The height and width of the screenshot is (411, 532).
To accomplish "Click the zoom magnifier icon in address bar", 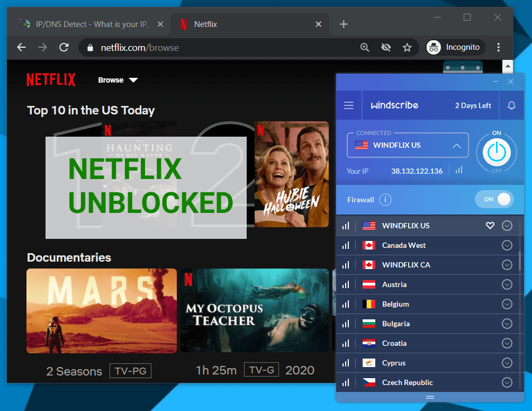I will (x=365, y=47).
